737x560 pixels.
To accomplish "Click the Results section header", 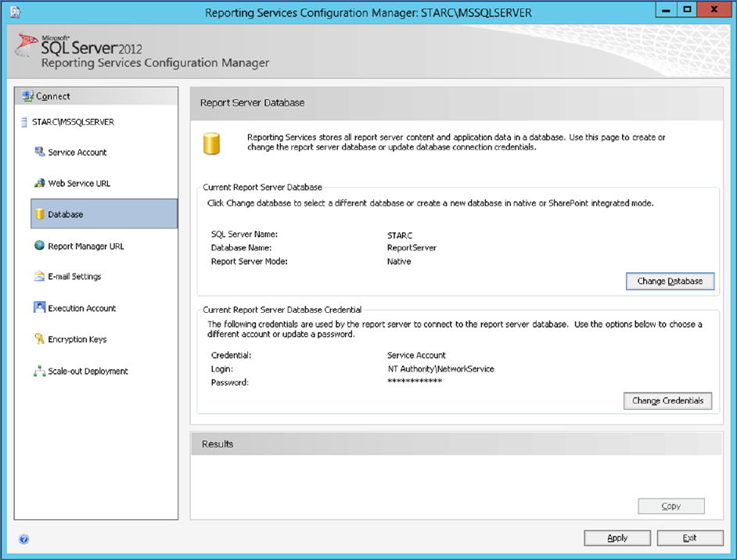I will (x=218, y=444).
